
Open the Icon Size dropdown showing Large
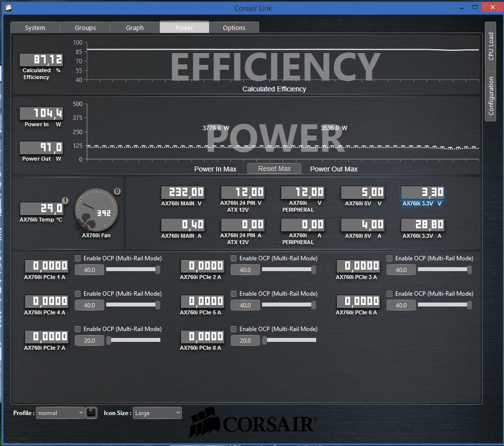click(157, 413)
